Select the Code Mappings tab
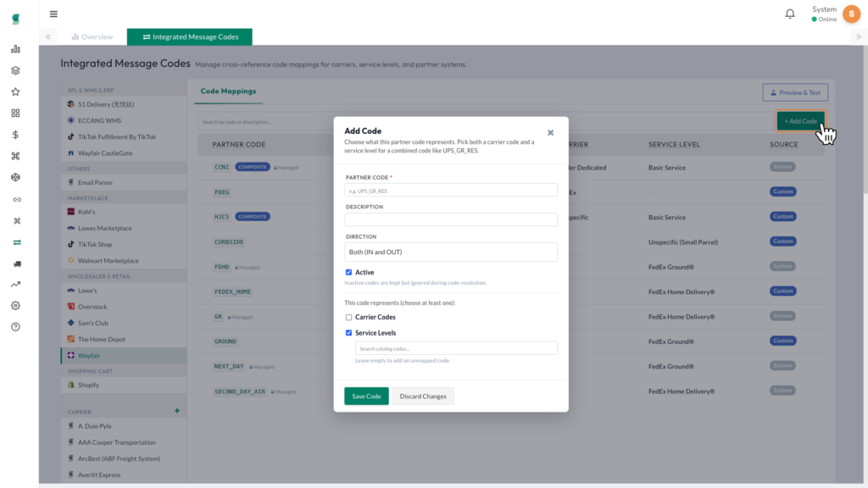The image size is (868, 488). pos(228,91)
